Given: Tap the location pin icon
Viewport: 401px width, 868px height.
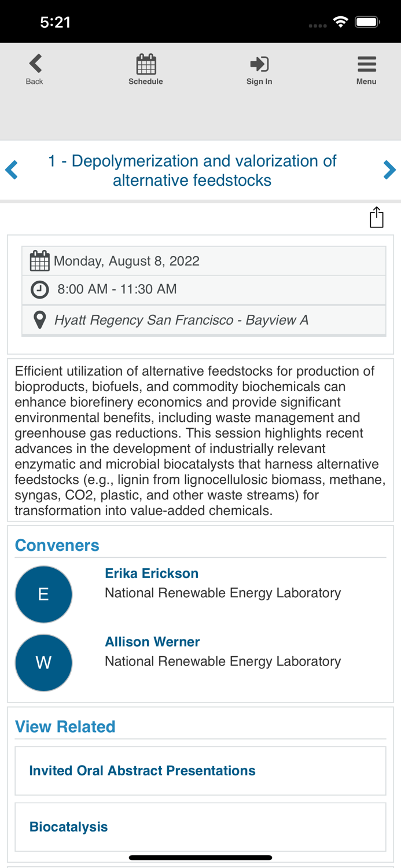Looking at the screenshot, I should [39, 319].
